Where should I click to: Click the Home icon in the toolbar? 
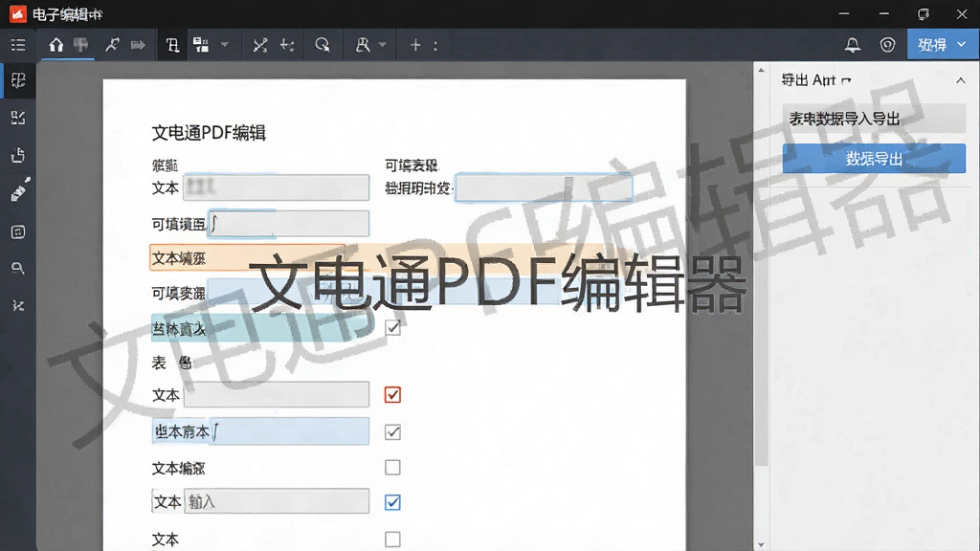coord(56,45)
